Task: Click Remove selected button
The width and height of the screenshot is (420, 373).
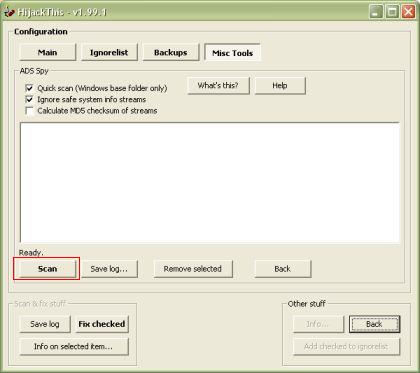Action: click(x=193, y=269)
